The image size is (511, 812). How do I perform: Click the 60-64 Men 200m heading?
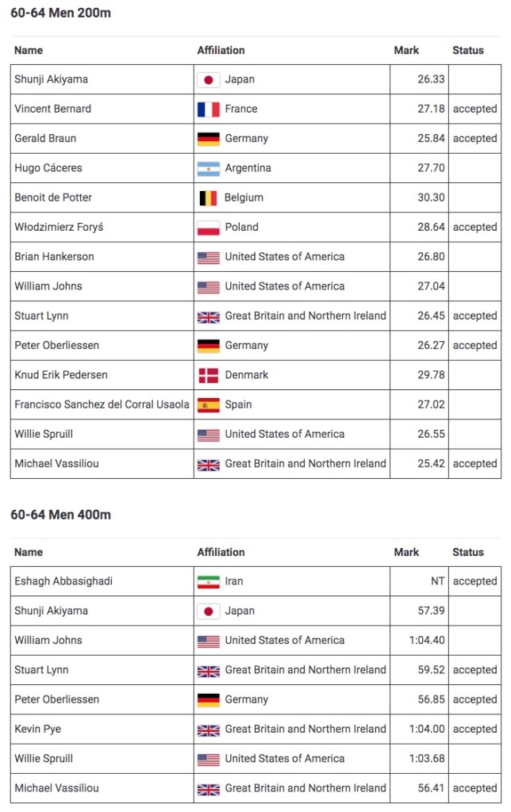(x=61, y=13)
